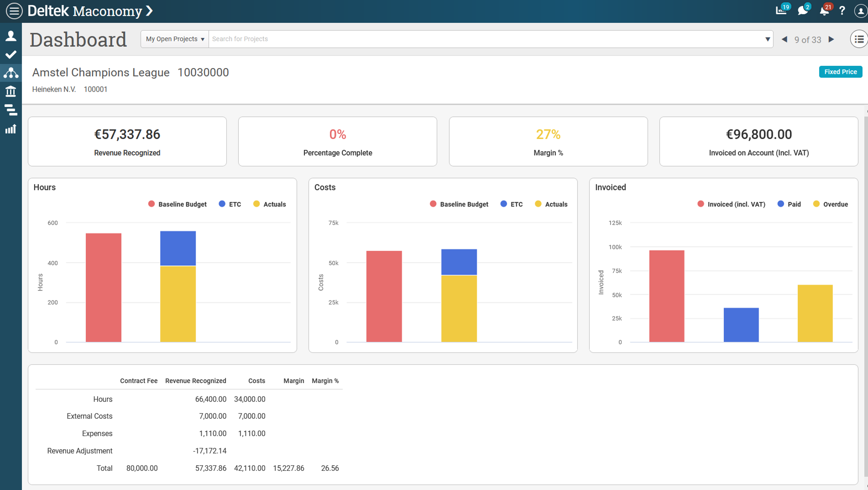The height and width of the screenshot is (490, 868).
Task: Open the bar chart analytics sidebar icon
Action: [11, 129]
